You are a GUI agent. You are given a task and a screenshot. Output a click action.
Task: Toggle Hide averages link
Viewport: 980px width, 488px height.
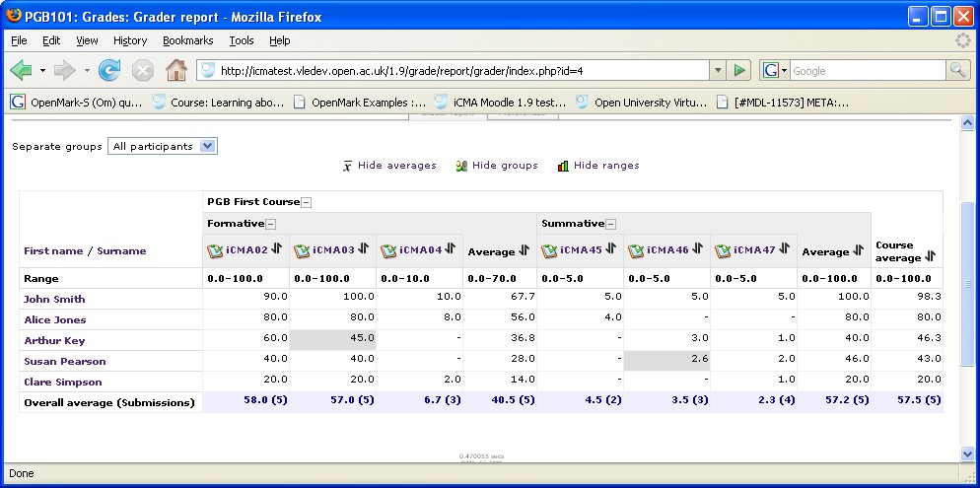[397, 166]
